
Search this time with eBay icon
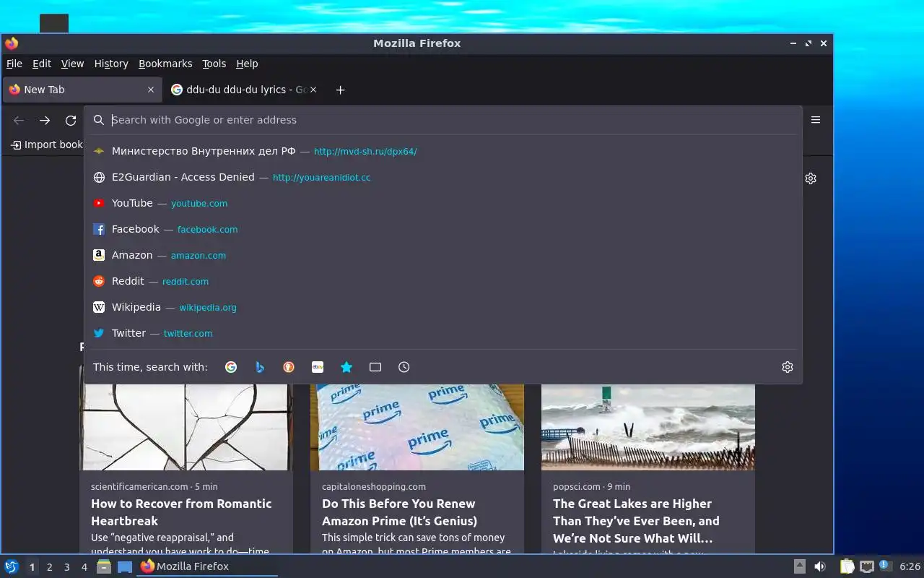coord(318,367)
